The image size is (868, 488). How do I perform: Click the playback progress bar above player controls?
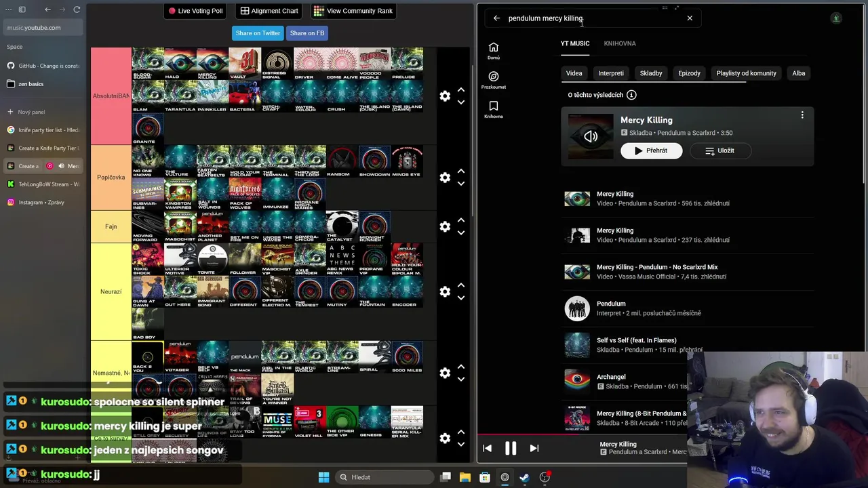tap(582, 435)
